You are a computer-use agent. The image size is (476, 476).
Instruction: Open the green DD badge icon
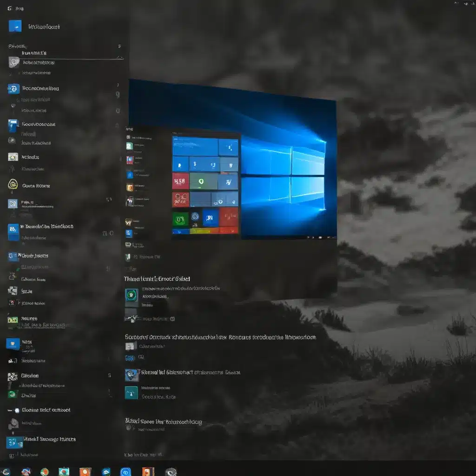[x=13, y=320]
